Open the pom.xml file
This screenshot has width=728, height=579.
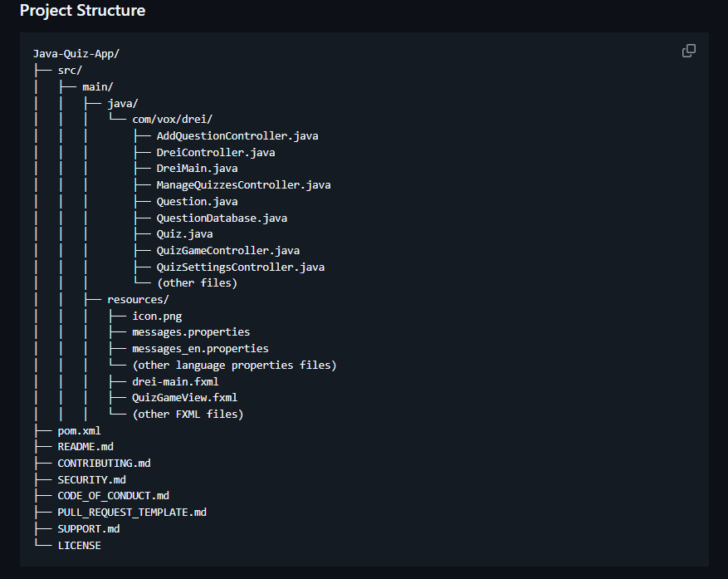(79, 430)
